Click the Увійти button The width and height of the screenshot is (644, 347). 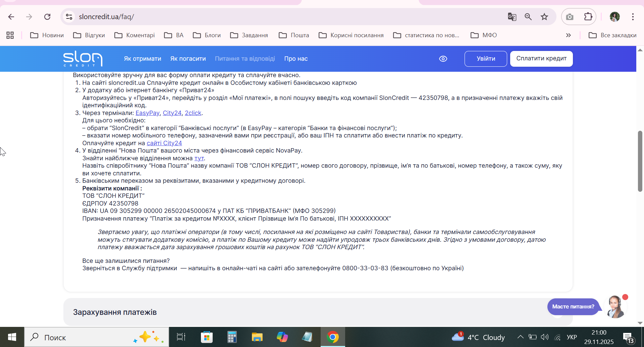486,59
